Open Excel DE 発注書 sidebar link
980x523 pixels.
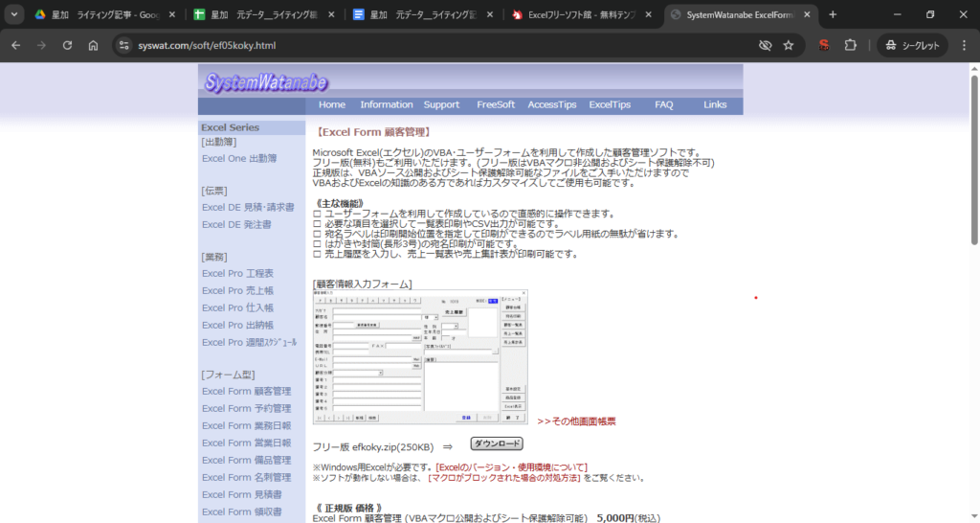tap(236, 224)
